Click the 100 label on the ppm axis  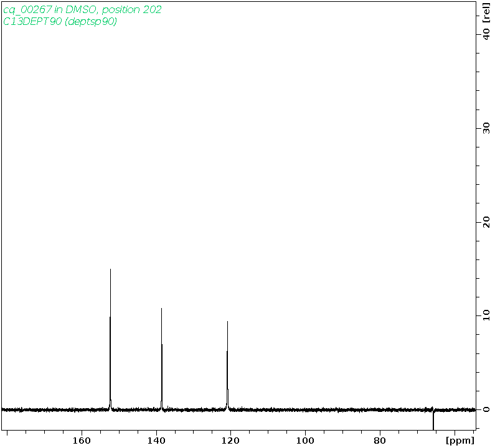pyautogui.click(x=305, y=441)
